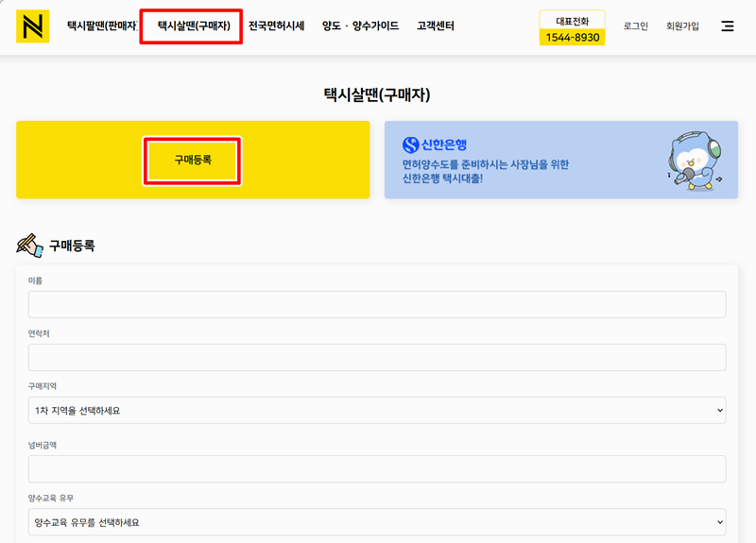Open the 고객센터 menu
Image resolution: width=756 pixels, height=543 pixels.
pos(436,26)
